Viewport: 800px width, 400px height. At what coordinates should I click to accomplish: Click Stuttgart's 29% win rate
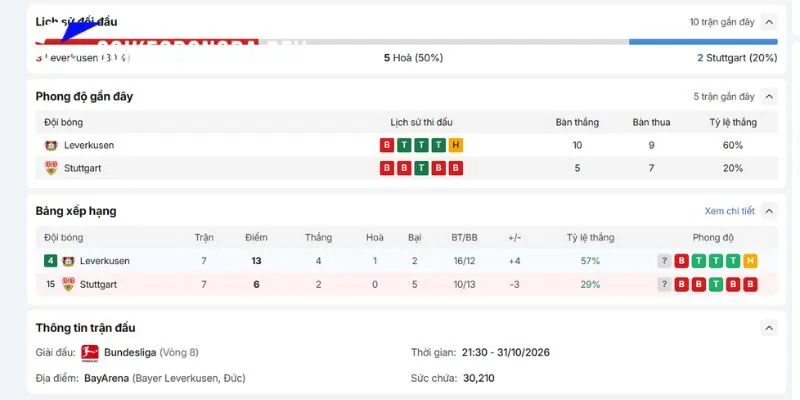click(590, 284)
